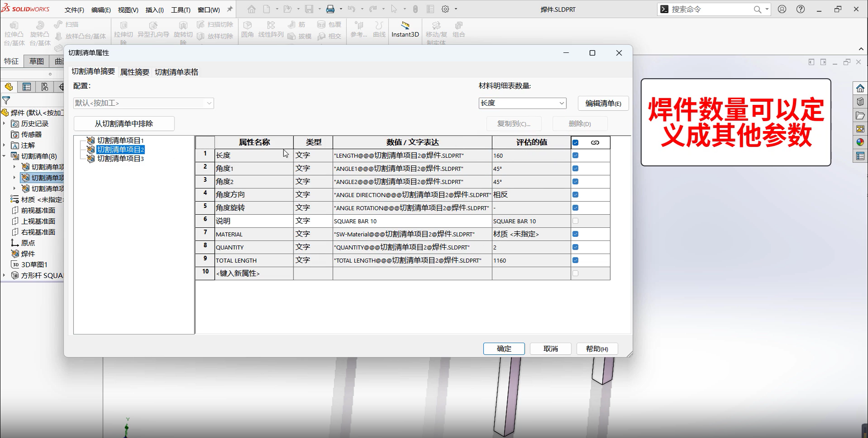
Task: Click the 帮助(H) button
Action: pos(597,349)
